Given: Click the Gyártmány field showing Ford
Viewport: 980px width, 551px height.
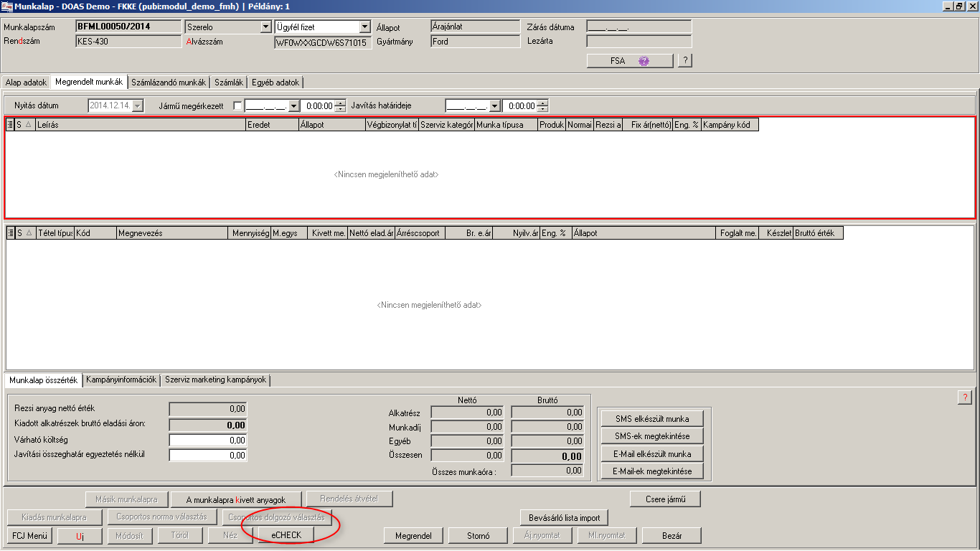Looking at the screenshot, I should pos(475,41).
